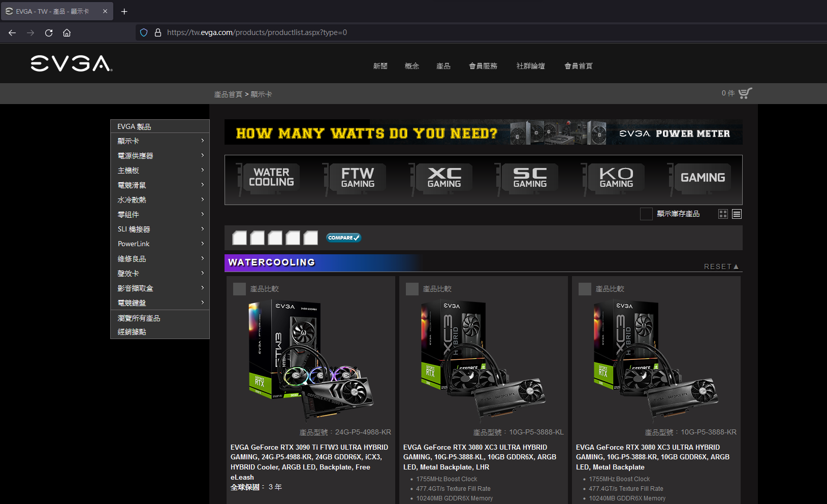Image resolution: width=827 pixels, height=504 pixels.
Task: Select the third compare slot box
Action: (x=275, y=238)
